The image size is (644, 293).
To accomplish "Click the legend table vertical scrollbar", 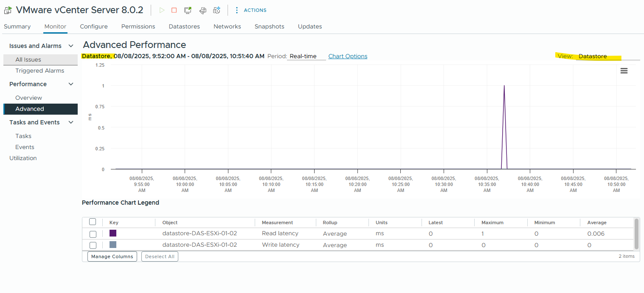I will point(636,234).
